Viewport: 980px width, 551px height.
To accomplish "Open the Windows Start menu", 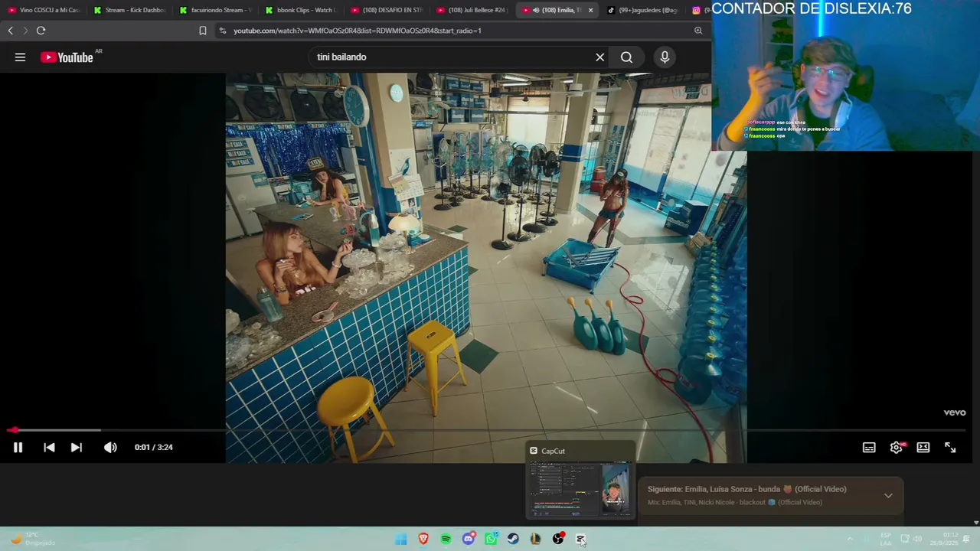I will pos(401,540).
